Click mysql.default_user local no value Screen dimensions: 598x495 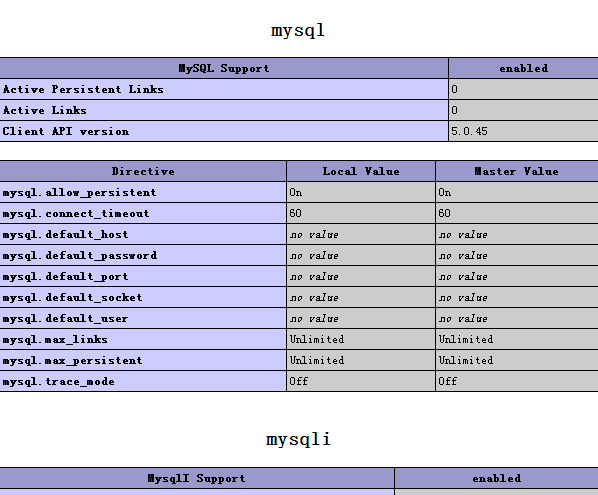[x=314, y=319]
